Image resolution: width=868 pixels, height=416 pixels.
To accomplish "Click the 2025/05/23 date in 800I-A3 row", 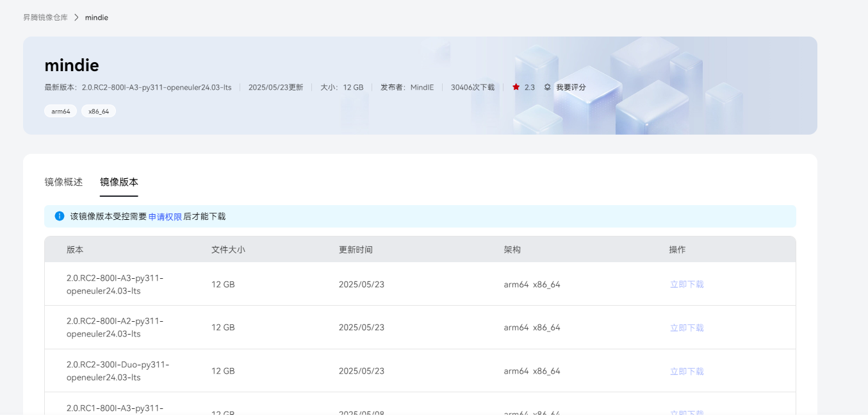I will tap(361, 284).
